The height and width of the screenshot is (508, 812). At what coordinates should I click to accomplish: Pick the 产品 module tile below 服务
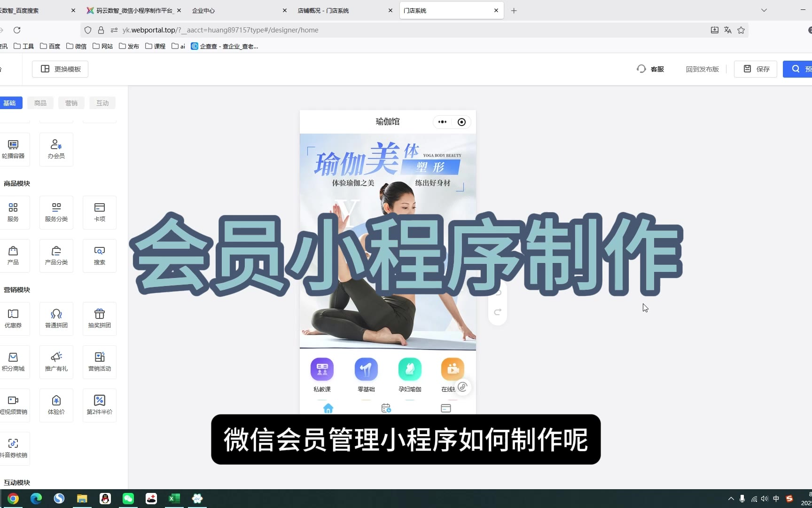pos(13,255)
